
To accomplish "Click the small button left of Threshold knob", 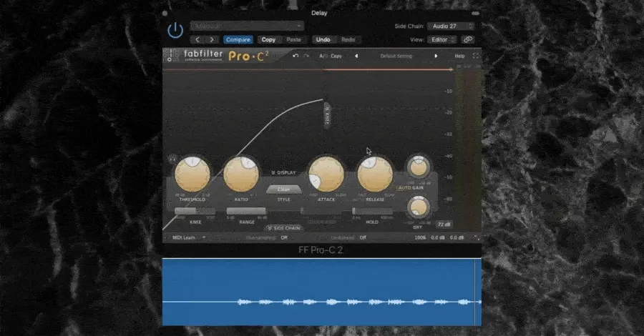I will click(x=172, y=159).
